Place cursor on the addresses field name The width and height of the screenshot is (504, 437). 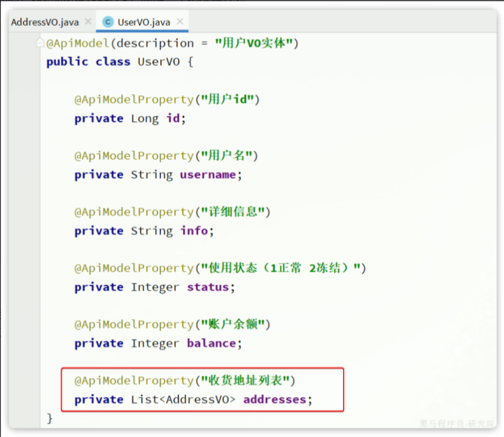275,400
